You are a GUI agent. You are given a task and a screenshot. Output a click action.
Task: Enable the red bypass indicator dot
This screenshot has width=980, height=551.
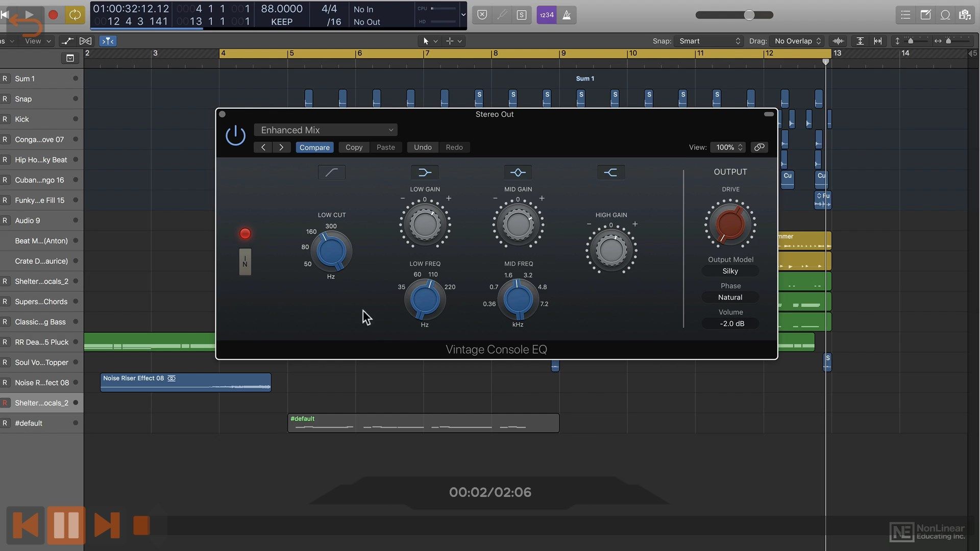[244, 234]
